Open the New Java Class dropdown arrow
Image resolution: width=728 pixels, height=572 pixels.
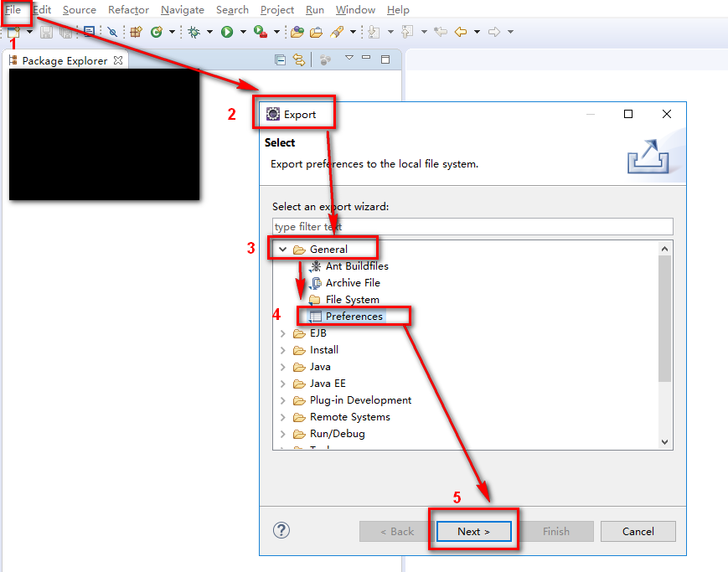click(x=172, y=32)
